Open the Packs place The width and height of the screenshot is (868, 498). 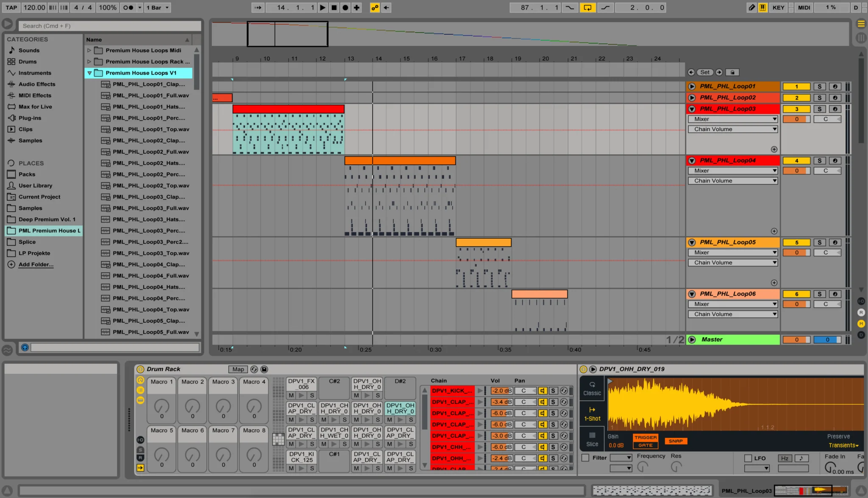[27, 174]
